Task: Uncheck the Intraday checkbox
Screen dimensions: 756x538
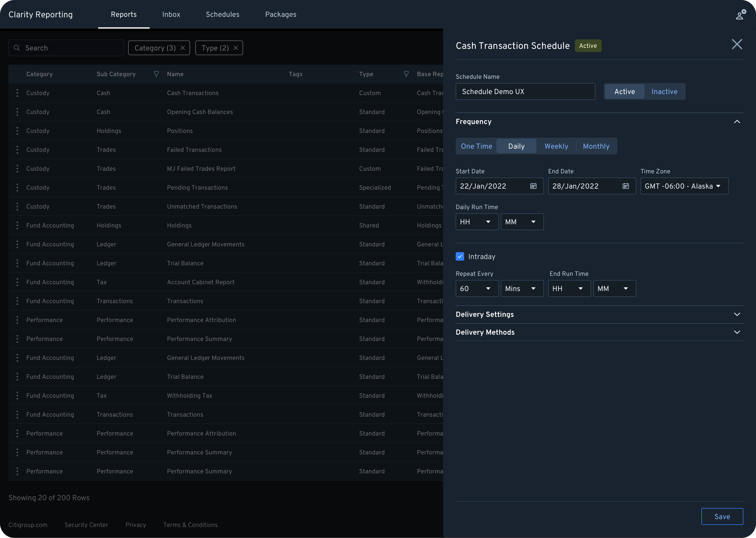Action: [460, 256]
